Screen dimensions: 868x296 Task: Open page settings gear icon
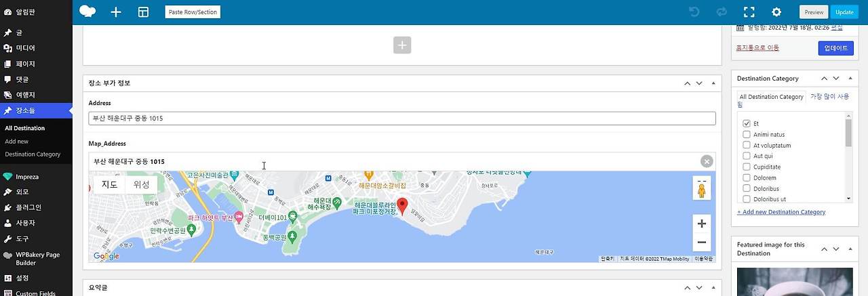coord(776,12)
